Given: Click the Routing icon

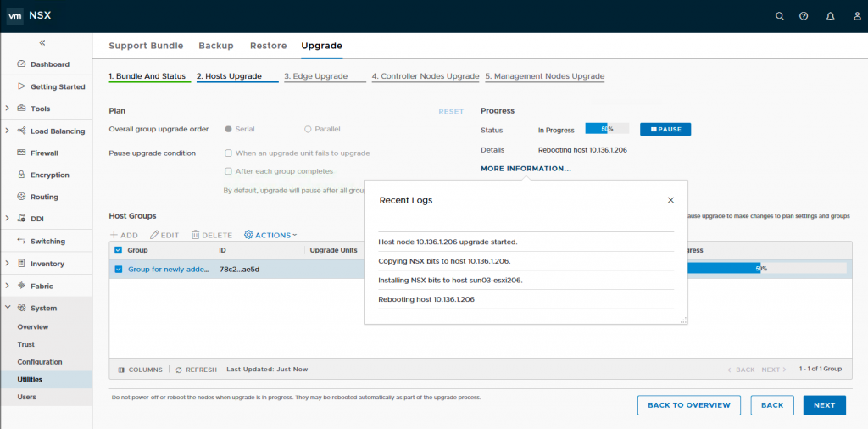Looking at the screenshot, I should 21,197.
